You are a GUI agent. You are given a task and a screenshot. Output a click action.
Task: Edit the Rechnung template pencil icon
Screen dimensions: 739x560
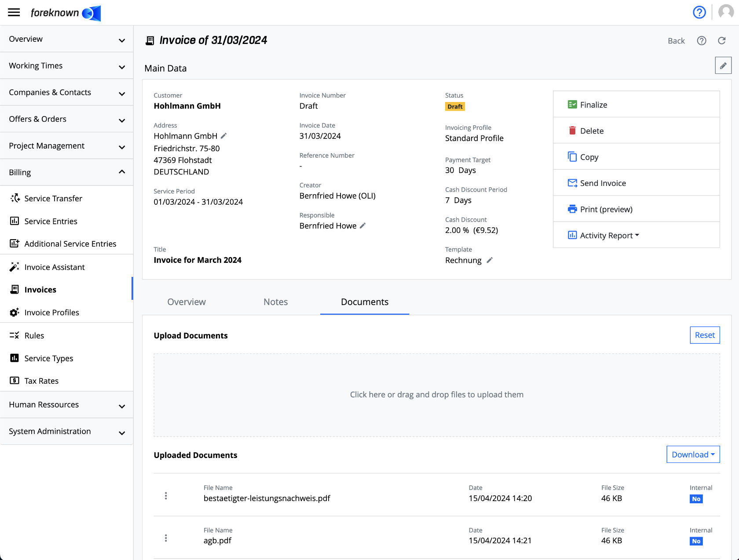[x=490, y=260]
